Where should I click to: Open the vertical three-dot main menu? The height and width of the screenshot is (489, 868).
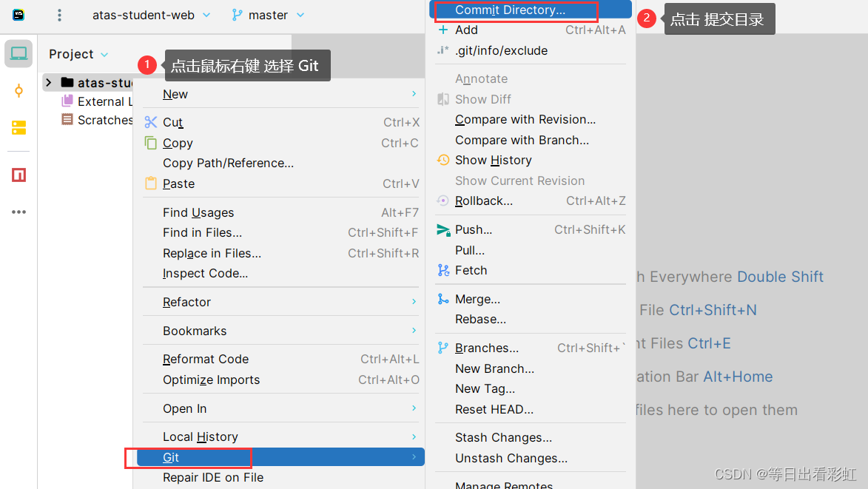(59, 15)
